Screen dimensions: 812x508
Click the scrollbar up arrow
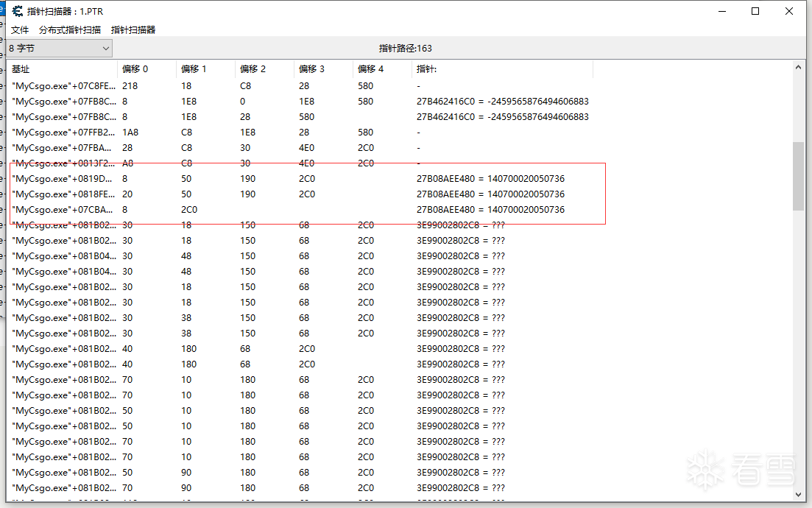coord(798,67)
